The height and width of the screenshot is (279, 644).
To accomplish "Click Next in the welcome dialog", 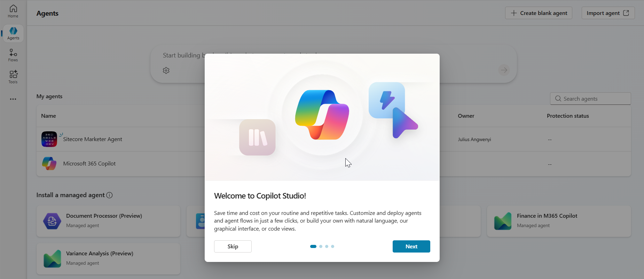I will [x=411, y=246].
